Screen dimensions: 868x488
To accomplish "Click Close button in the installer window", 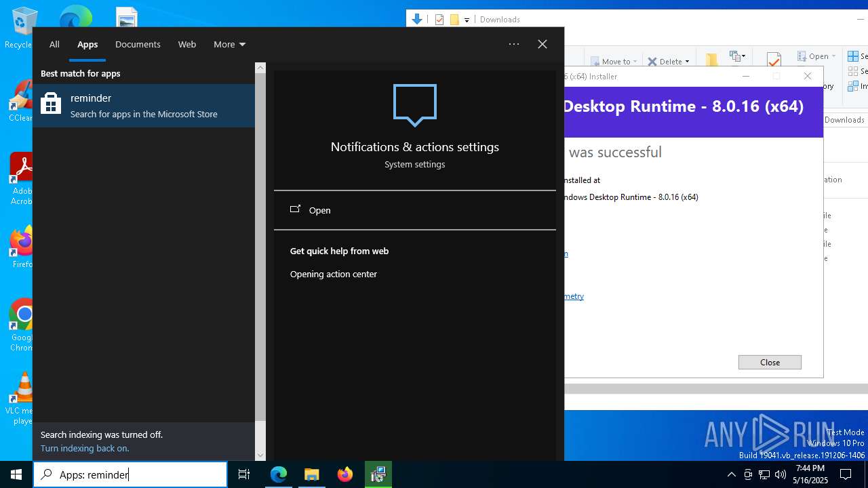I will point(770,362).
